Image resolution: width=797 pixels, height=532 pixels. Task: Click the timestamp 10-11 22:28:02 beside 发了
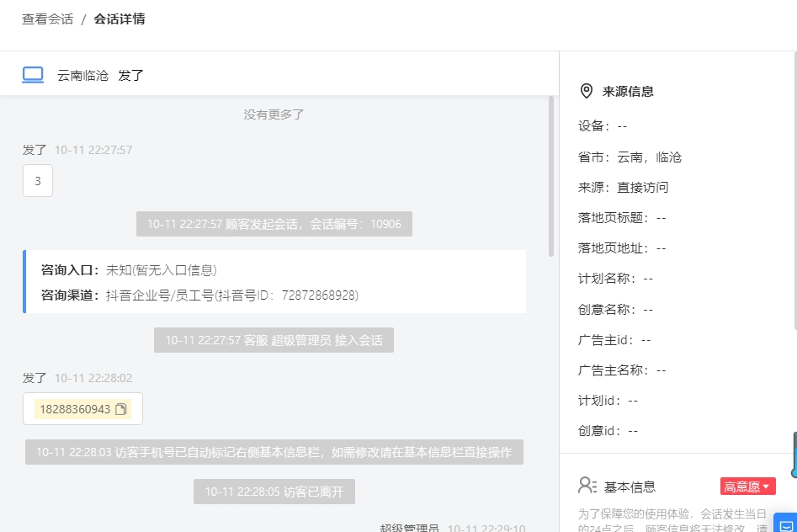click(93, 379)
